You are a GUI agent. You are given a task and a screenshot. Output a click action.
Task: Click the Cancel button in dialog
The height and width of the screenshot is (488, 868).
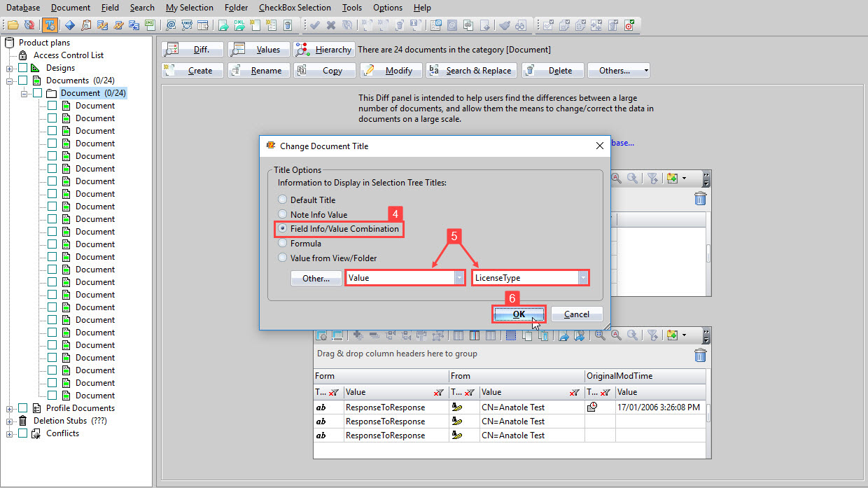pos(577,314)
